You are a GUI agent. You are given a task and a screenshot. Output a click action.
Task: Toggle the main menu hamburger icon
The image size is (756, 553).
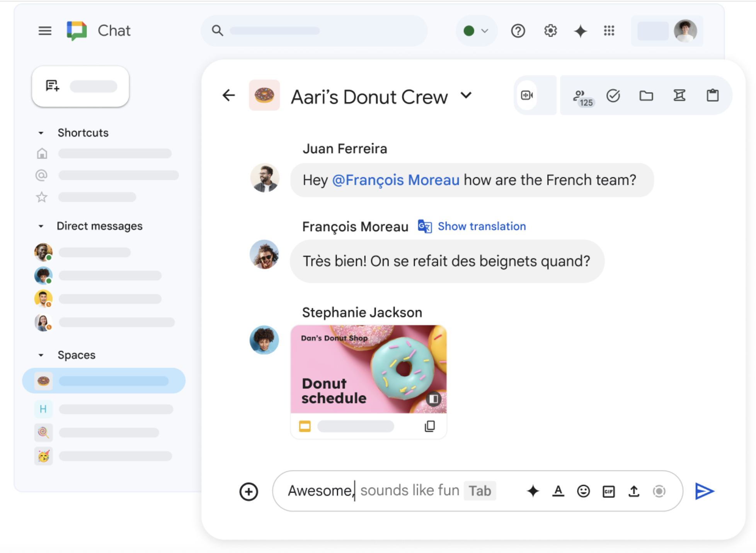[45, 31]
